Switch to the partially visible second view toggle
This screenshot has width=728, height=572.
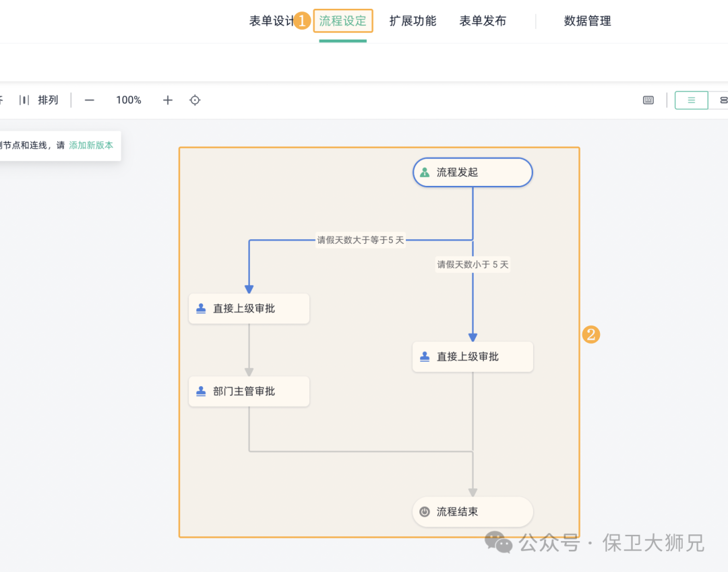click(x=723, y=100)
